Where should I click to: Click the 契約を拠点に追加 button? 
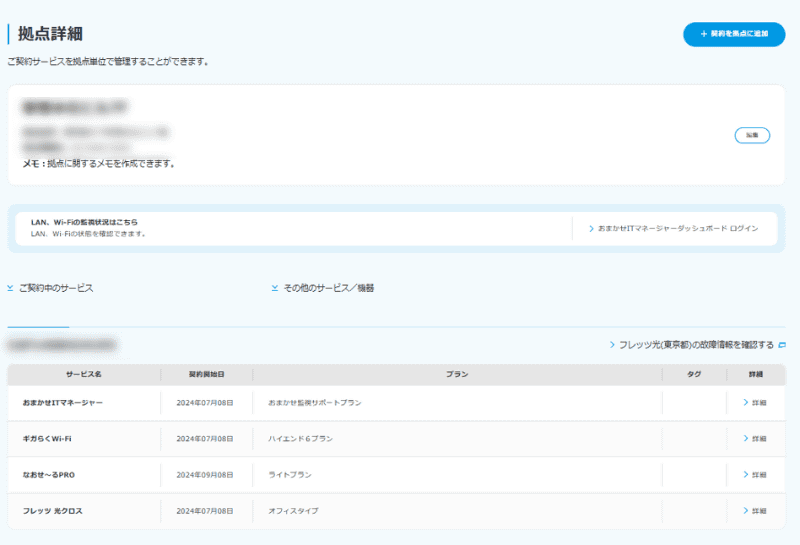click(x=734, y=34)
